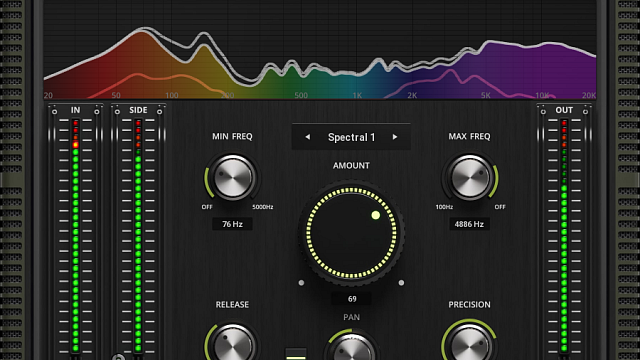Click the SIDE meter header label

(138, 110)
